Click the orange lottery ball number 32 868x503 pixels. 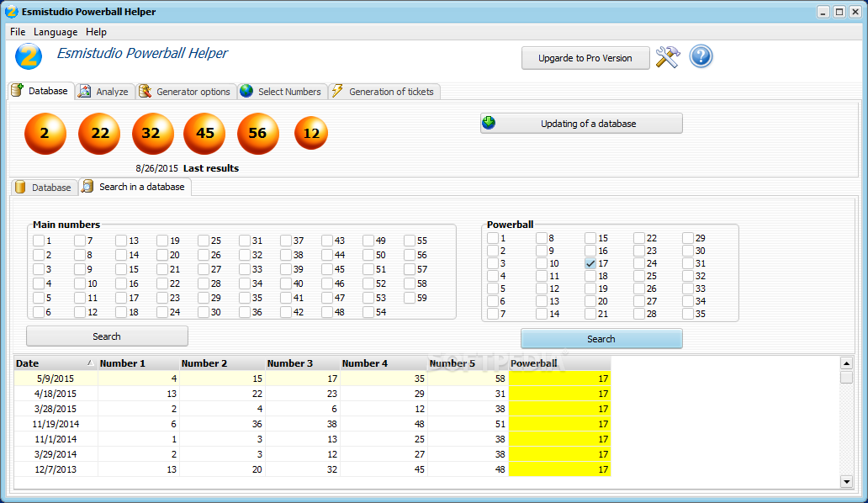click(152, 134)
